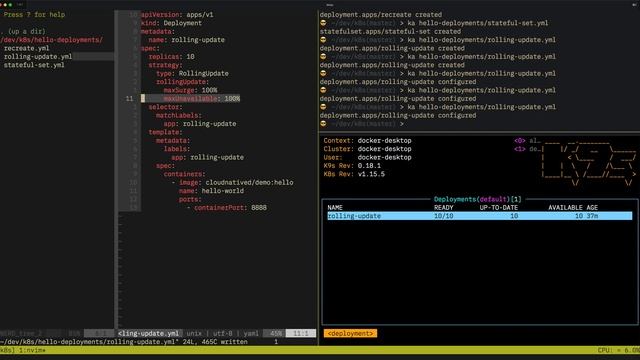Sort by the NAME column header
This screenshot has width=640, height=360.
pyautogui.click(x=335, y=208)
